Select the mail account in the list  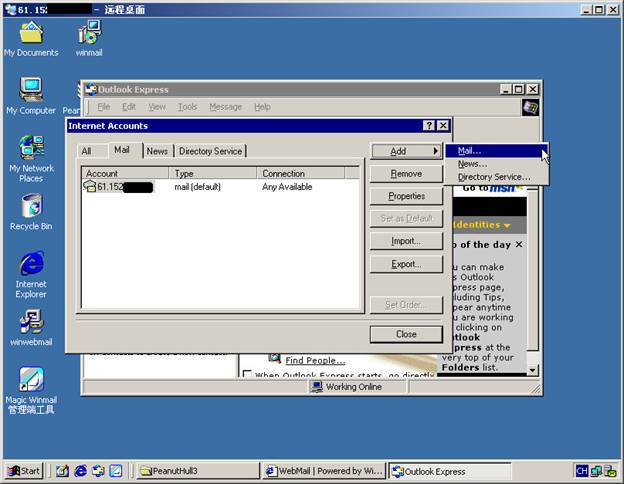118,187
